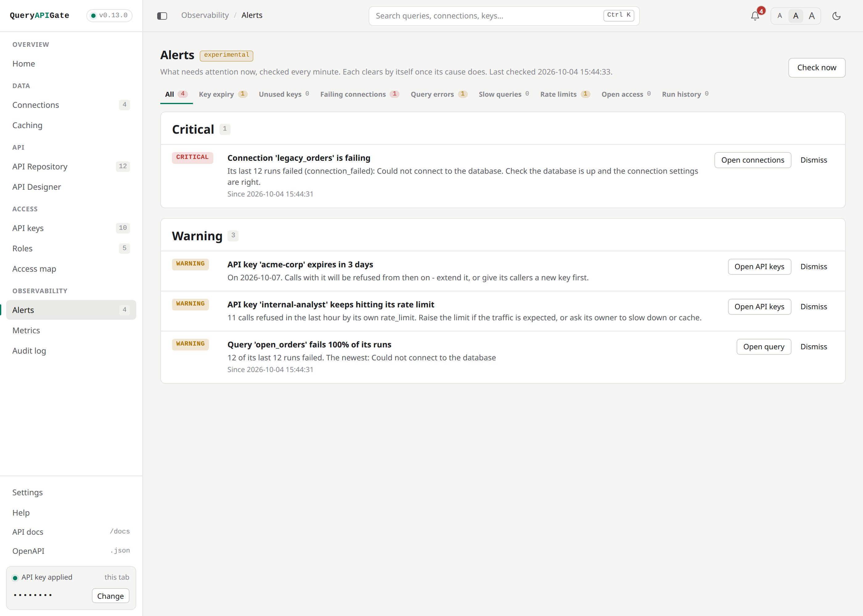Show the Query errors tab
The image size is (863, 616).
coord(439,94)
